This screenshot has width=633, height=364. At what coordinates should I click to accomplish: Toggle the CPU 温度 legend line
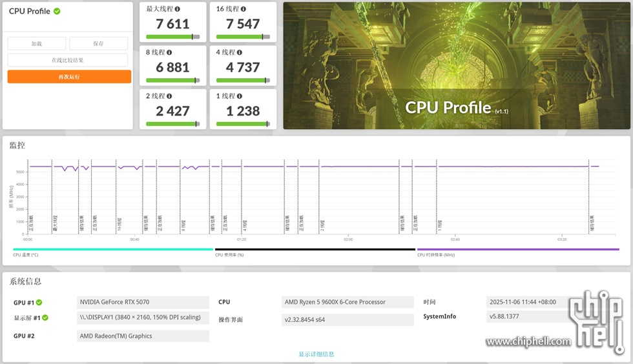(113, 249)
